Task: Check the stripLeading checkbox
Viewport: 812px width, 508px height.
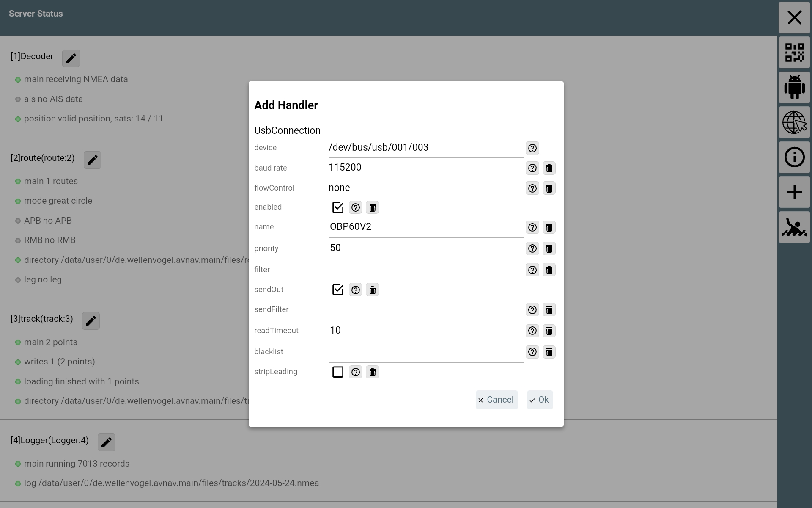Action: (338, 372)
